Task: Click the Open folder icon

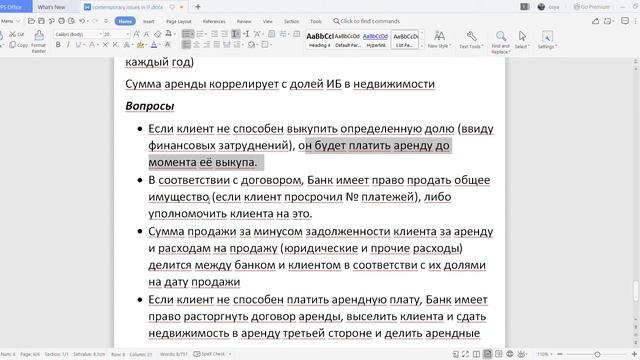Action: point(31,21)
